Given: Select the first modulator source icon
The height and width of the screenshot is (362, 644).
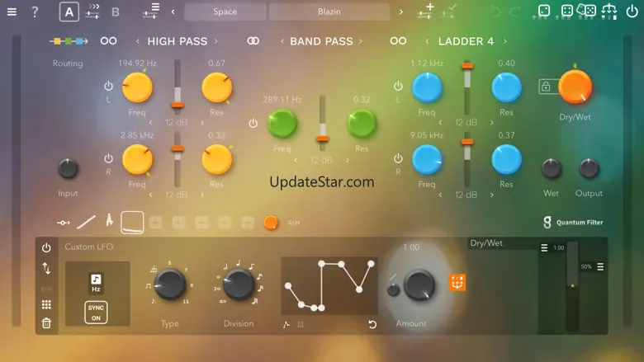Looking at the screenshot, I should (64, 223).
